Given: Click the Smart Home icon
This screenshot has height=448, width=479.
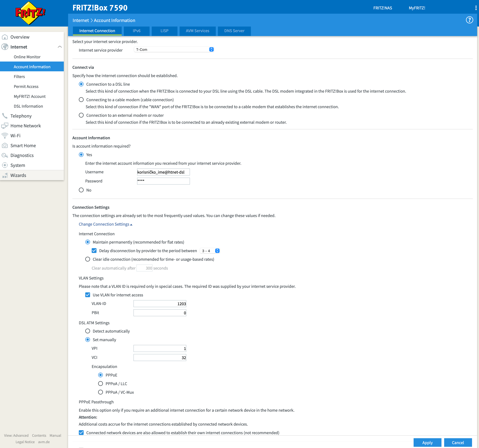Looking at the screenshot, I should tap(5, 146).
